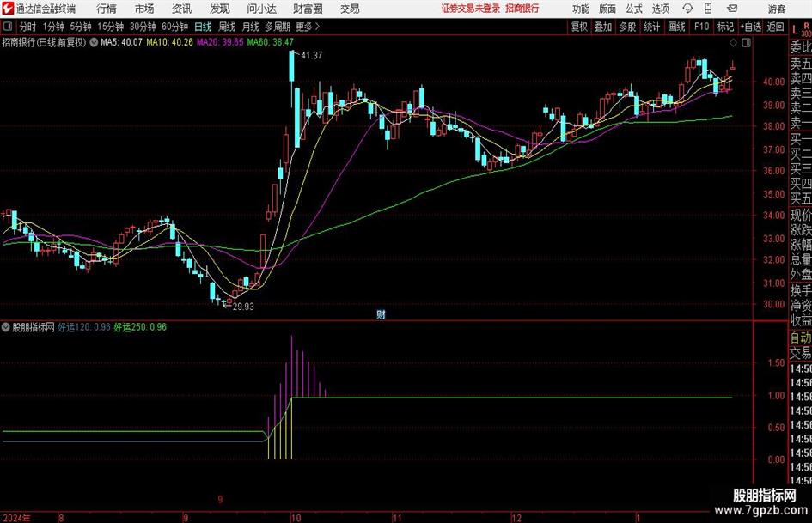
Task: Click the 2024年 label on time axis
Action: point(16,518)
